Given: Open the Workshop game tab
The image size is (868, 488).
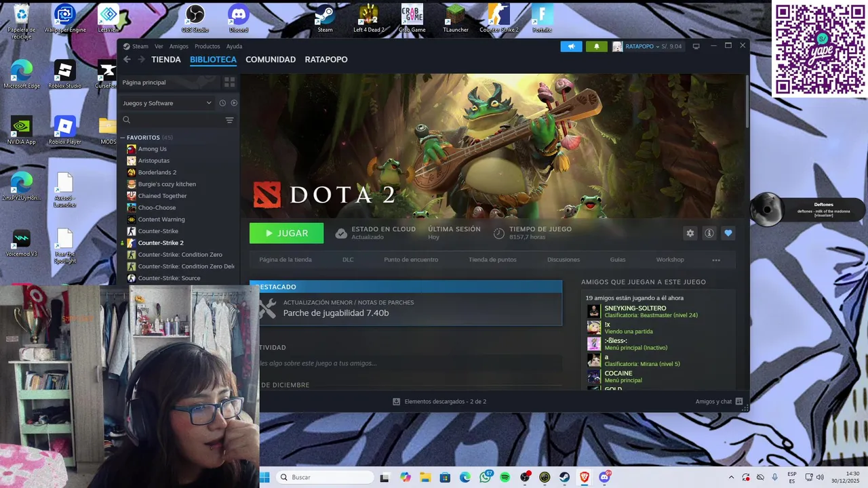Looking at the screenshot, I should 670,260.
